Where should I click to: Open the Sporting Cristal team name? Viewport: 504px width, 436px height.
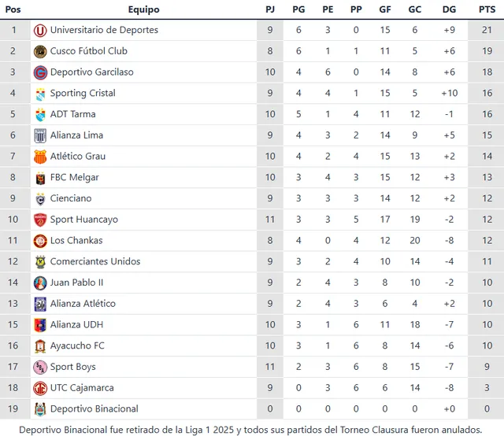click(x=83, y=93)
